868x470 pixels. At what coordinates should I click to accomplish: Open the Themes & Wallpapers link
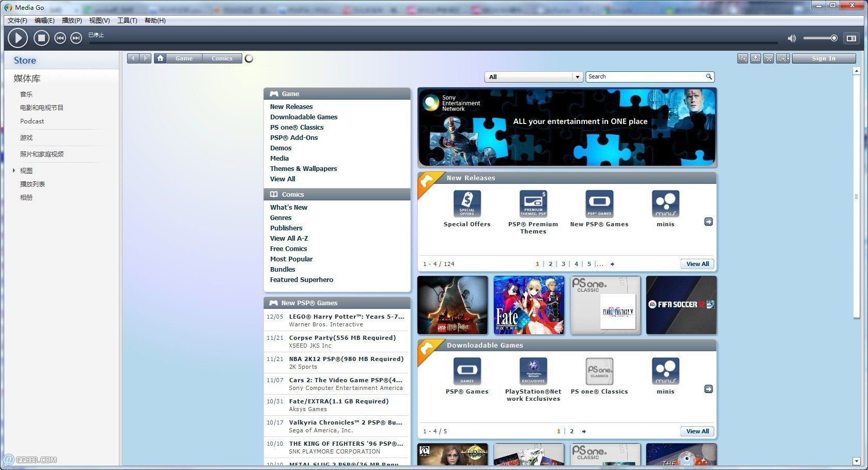coord(303,169)
